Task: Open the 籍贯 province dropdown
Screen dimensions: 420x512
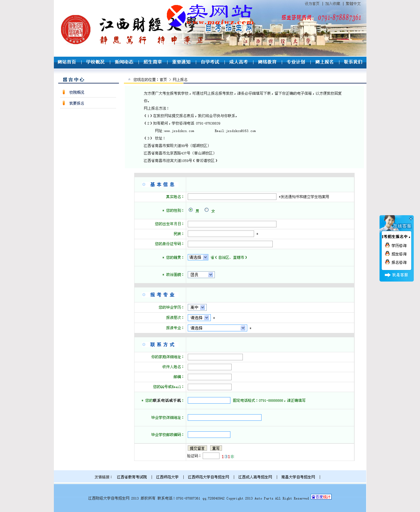Action: click(198, 257)
